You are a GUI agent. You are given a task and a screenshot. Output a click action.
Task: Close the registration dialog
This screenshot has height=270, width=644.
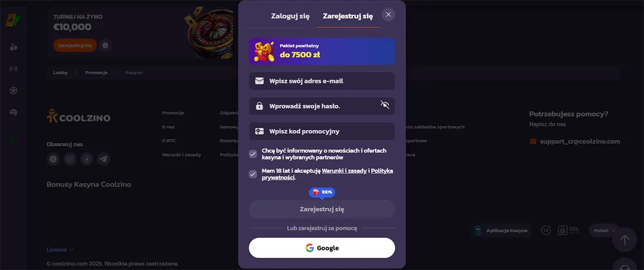pyautogui.click(x=388, y=14)
